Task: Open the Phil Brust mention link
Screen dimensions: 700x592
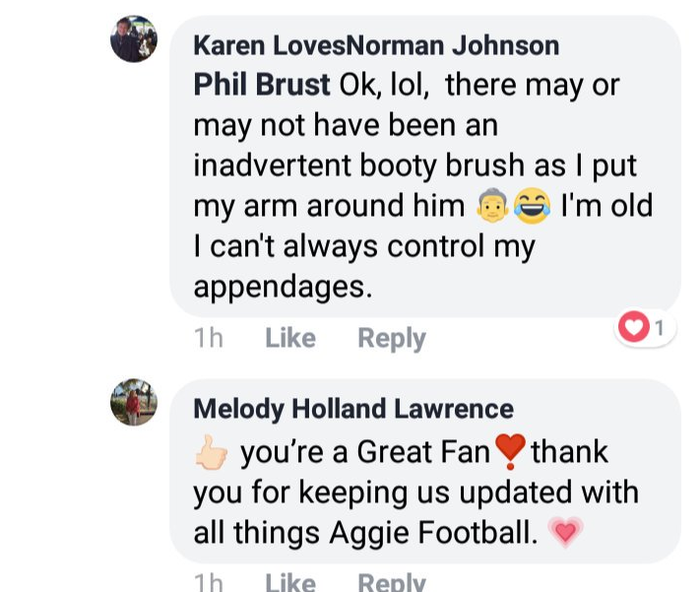Action: tap(261, 86)
